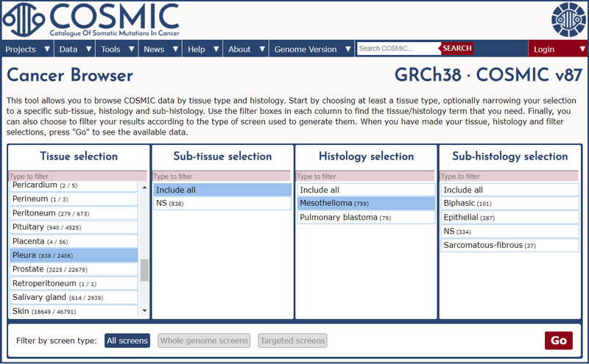Enable Targeted screens filter

292,340
